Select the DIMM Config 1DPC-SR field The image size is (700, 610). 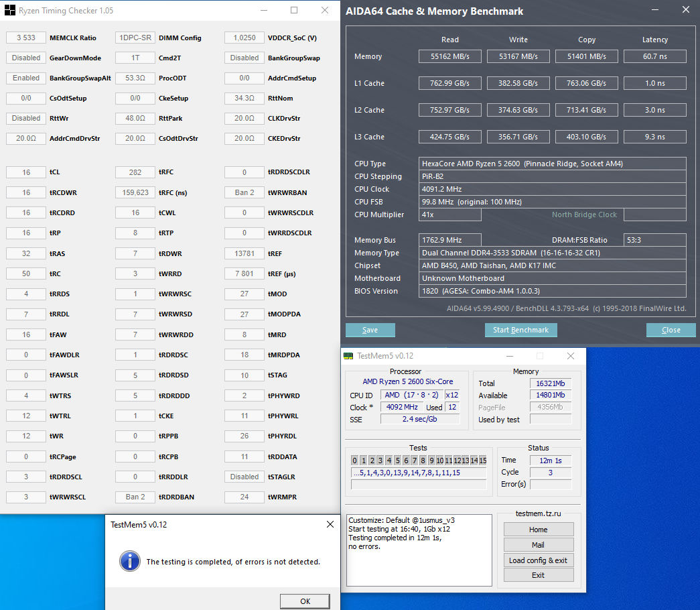135,38
